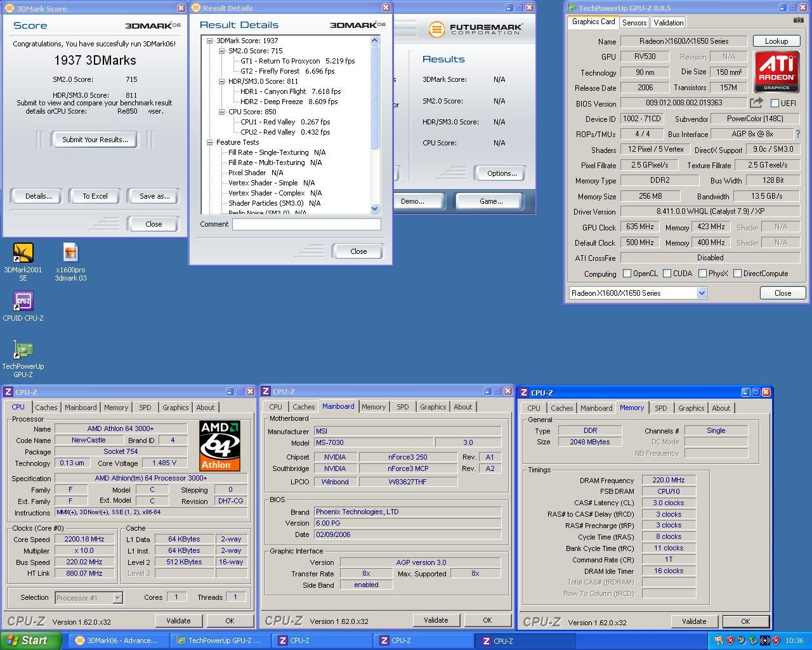
Task: Click the Lookup button in GPU-Z
Action: coord(776,41)
